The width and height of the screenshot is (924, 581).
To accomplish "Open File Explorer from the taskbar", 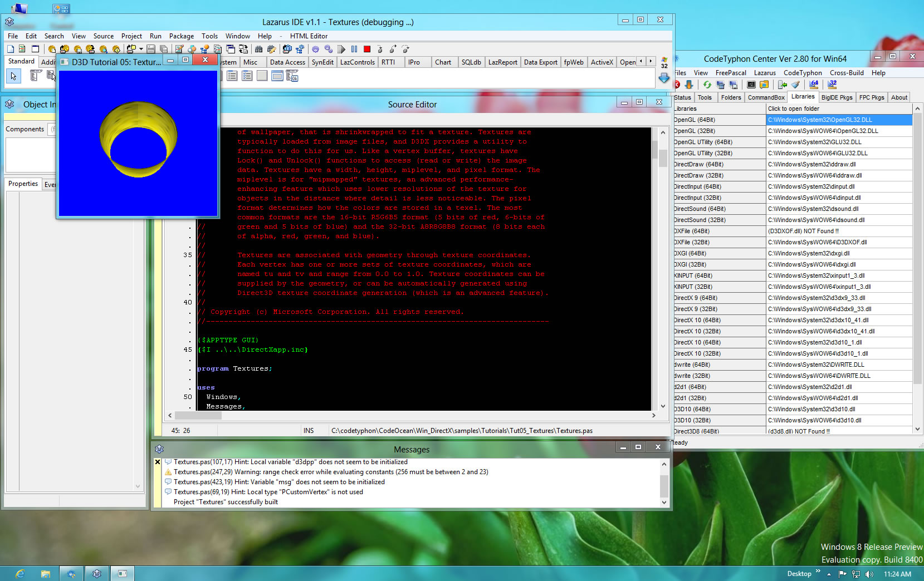I will click(x=45, y=574).
